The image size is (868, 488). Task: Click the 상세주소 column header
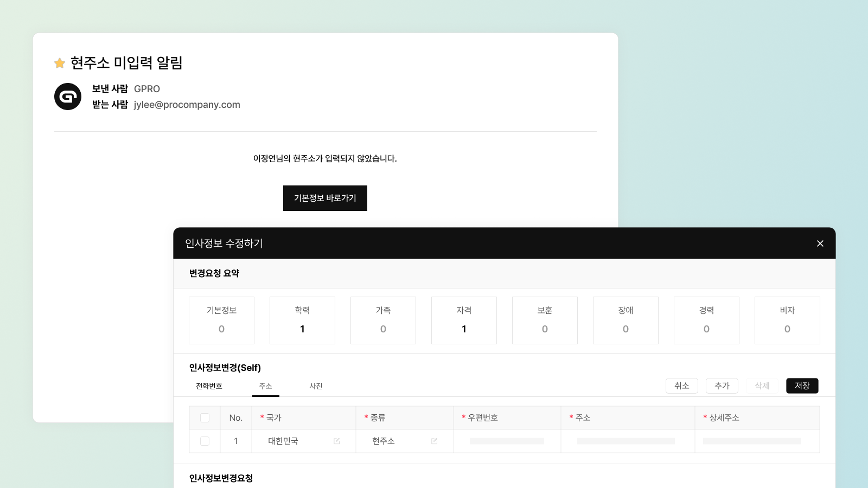pos(757,418)
